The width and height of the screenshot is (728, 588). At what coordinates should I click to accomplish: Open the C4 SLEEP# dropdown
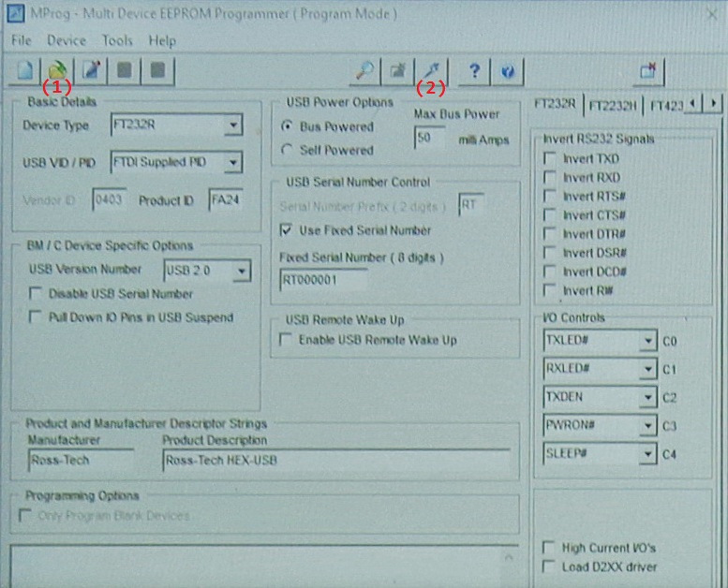[647, 454]
